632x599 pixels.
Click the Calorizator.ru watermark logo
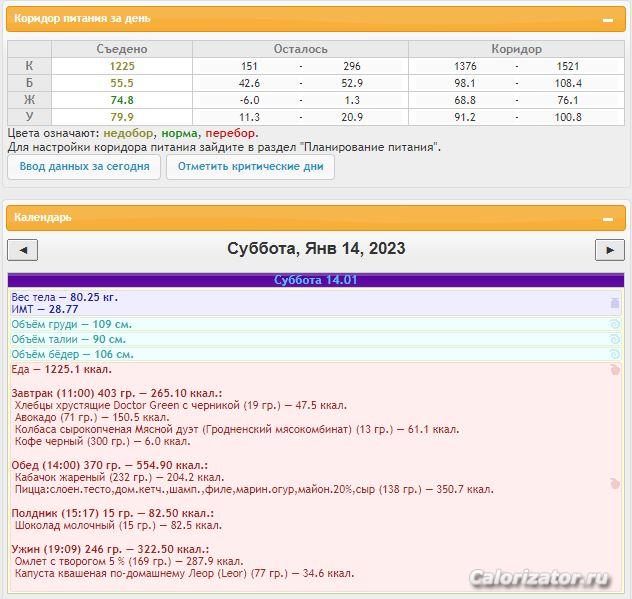coord(539,579)
